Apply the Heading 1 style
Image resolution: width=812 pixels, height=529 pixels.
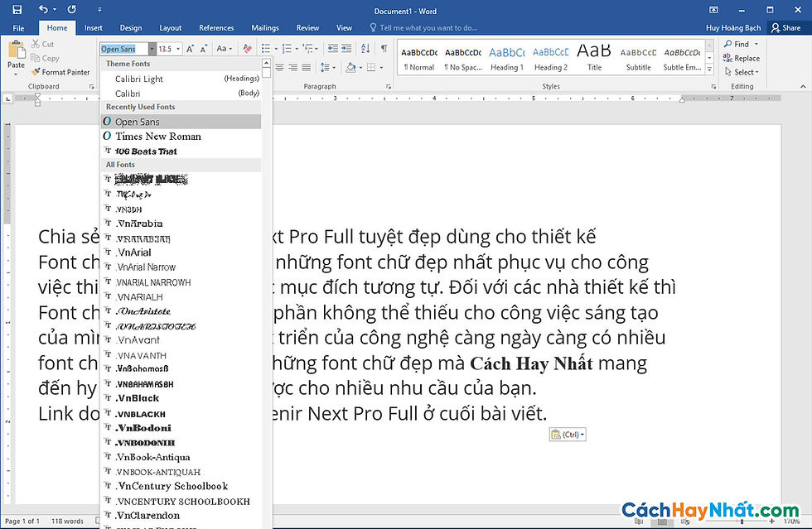[x=507, y=59]
